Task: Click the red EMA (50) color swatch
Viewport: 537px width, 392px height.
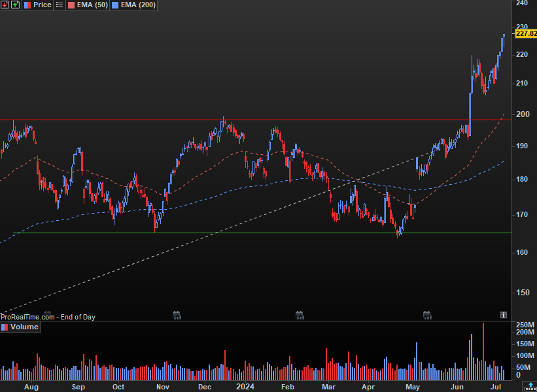Action: pos(71,5)
